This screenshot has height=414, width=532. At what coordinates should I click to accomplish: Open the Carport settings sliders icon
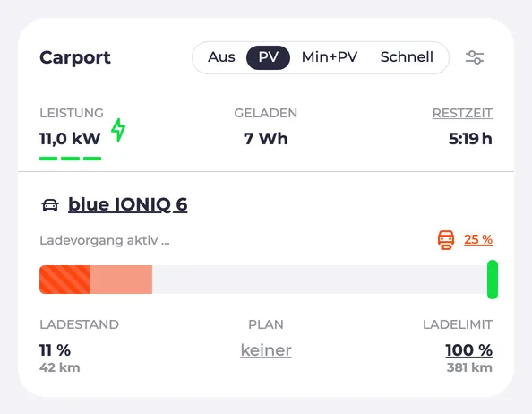click(x=475, y=57)
